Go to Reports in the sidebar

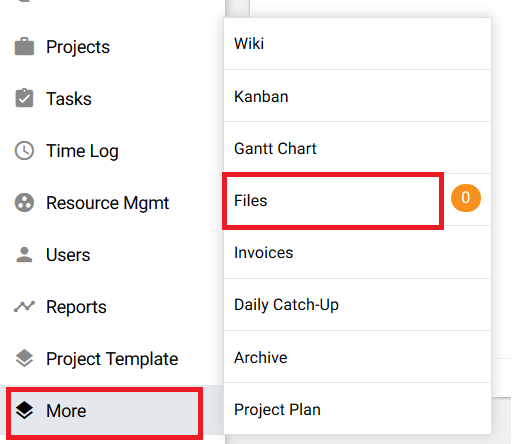click(x=76, y=307)
